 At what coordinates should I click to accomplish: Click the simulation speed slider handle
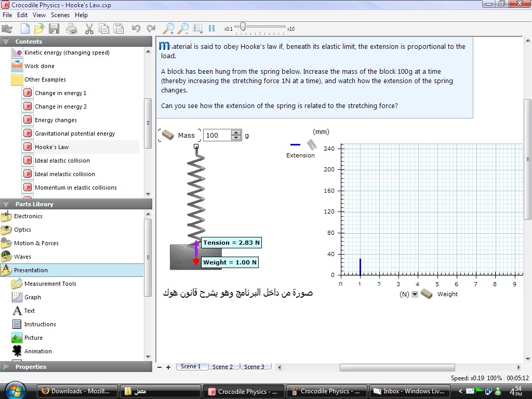pyautogui.click(x=243, y=26)
